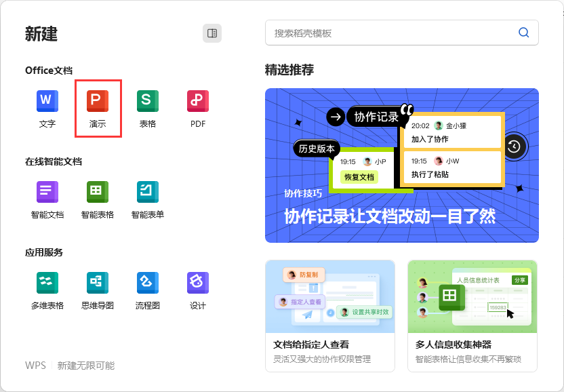Launch 多维表格 multidimensional table
The height and width of the screenshot is (392, 564).
tap(47, 291)
